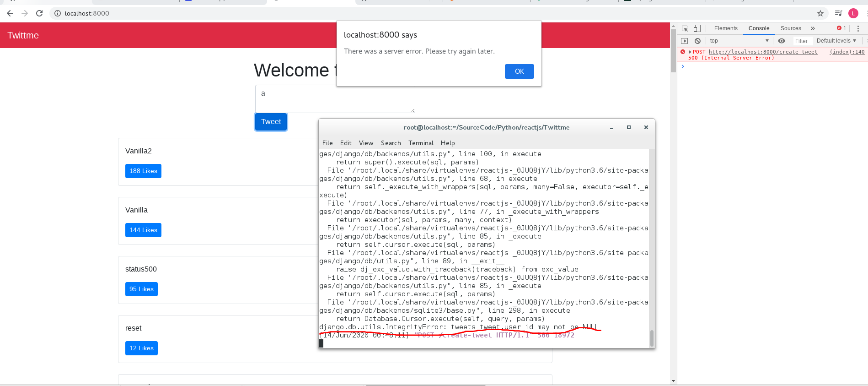The image size is (868, 386).
Task: Click the console input prompt arrow
Action: coord(683,66)
